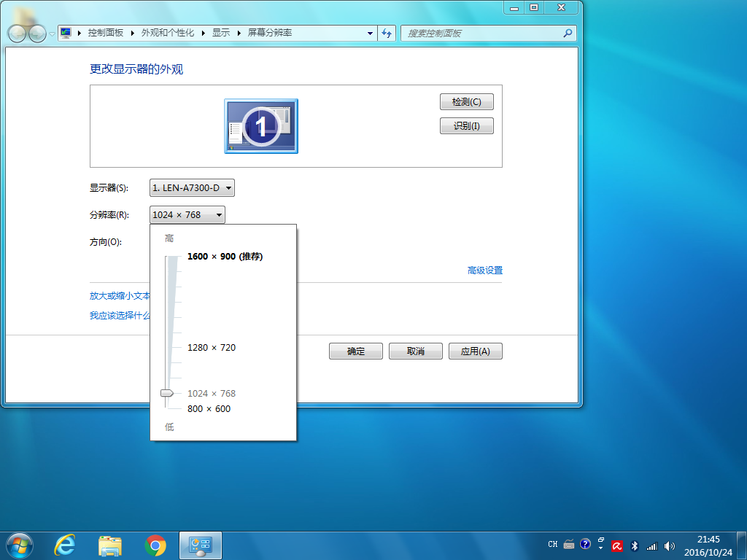Click the Start button orb
Image resolution: width=747 pixels, height=560 pixels.
click(x=20, y=545)
